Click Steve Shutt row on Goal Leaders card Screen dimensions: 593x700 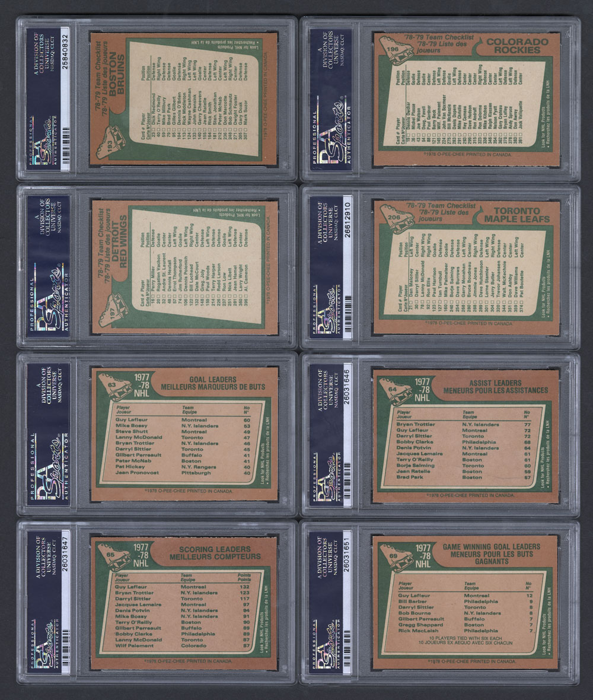pyautogui.click(x=183, y=432)
